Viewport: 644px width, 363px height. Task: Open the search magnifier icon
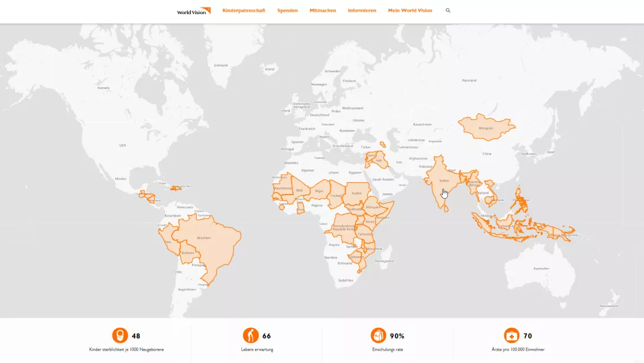pyautogui.click(x=448, y=11)
